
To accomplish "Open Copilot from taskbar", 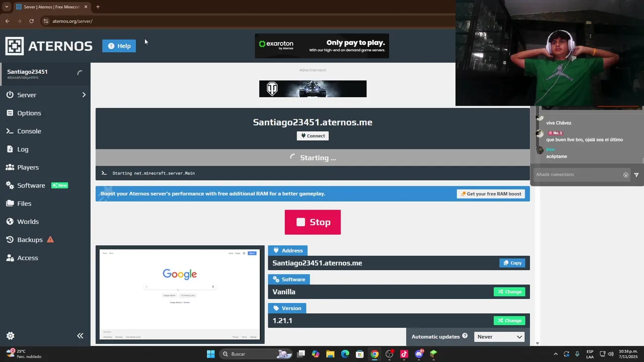I will [x=315, y=354].
